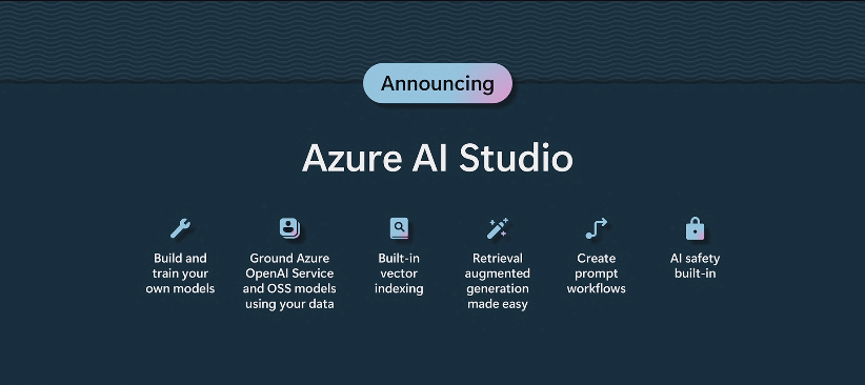Click the 'vector indexing' feature text

click(x=399, y=281)
